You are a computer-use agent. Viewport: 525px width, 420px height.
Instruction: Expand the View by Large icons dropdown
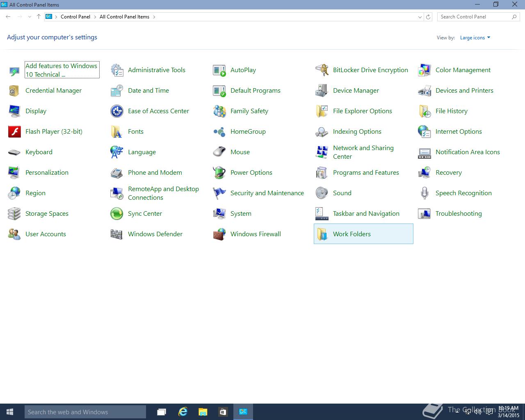[x=475, y=38]
